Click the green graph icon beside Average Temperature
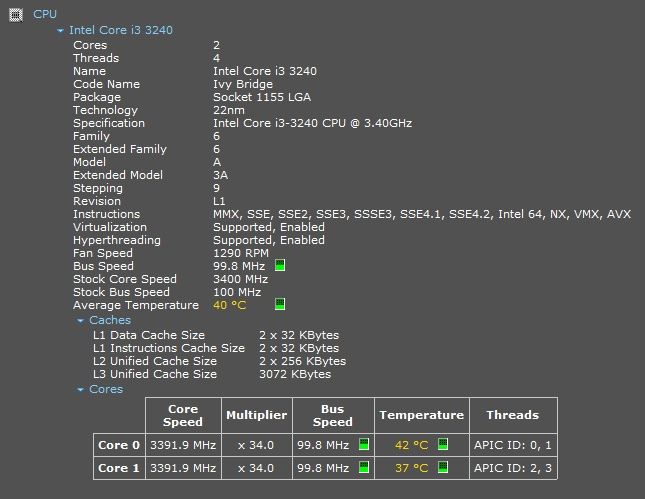Viewport: 645px width, 499px height. 280,304
